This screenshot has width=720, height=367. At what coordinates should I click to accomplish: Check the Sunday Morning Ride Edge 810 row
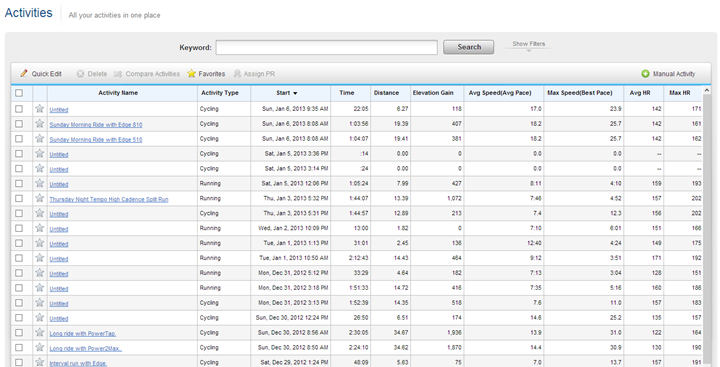19,124
